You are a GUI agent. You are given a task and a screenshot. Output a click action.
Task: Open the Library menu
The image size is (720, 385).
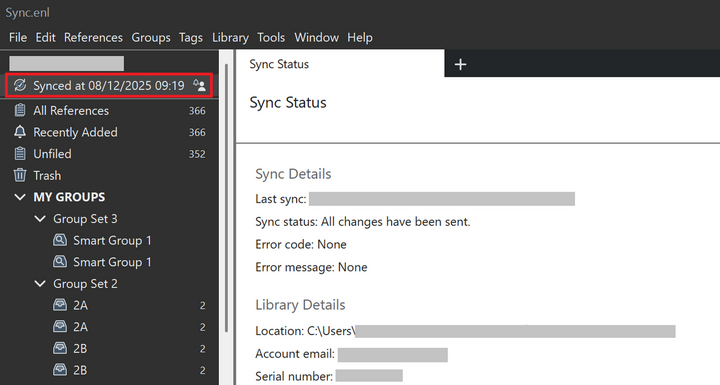pos(230,37)
